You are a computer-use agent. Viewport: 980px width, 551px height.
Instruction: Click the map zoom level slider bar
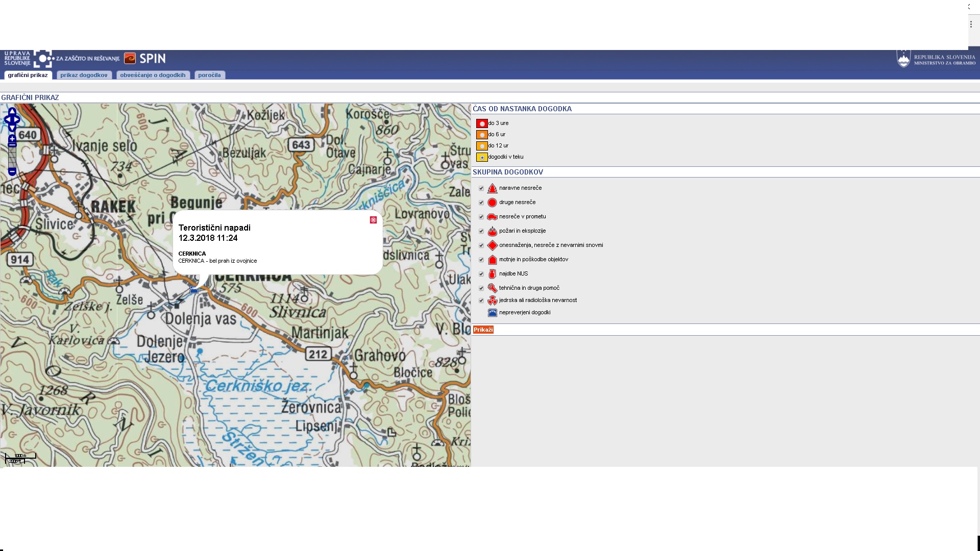click(12, 158)
